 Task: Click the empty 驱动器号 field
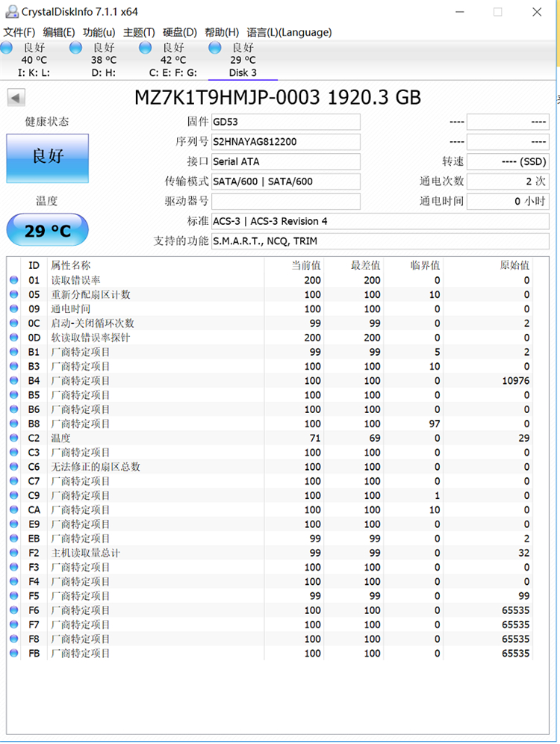286,202
